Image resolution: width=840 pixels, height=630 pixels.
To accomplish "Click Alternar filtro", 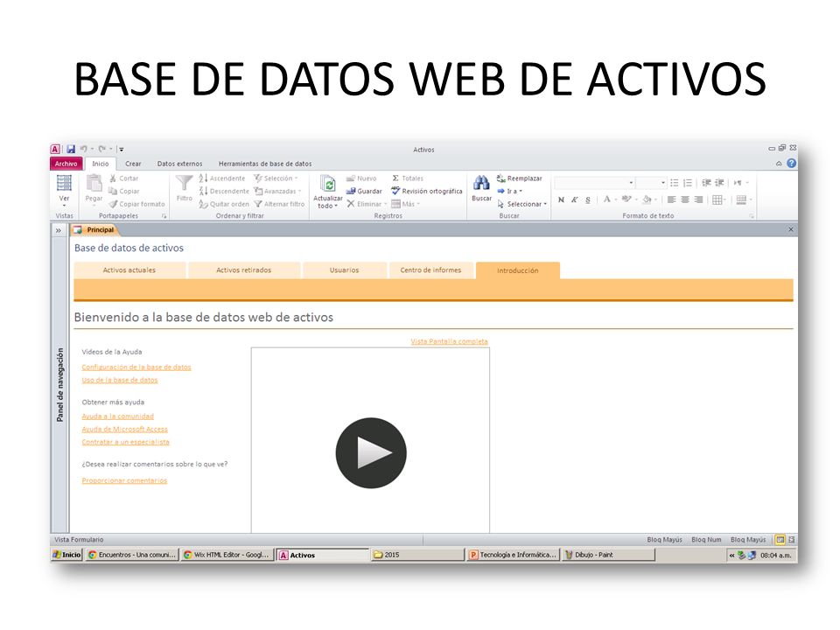I will pyautogui.click(x=279, y=204).
